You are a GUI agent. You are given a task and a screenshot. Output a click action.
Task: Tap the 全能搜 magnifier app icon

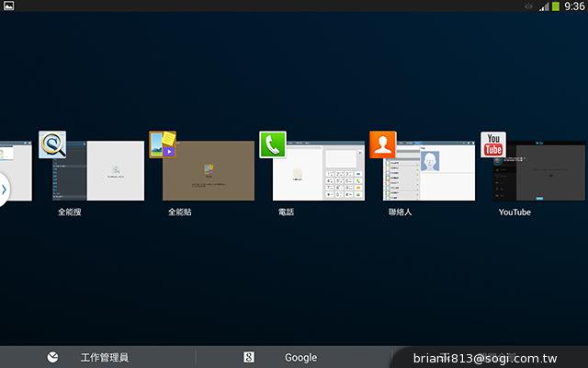coord(52,144)
